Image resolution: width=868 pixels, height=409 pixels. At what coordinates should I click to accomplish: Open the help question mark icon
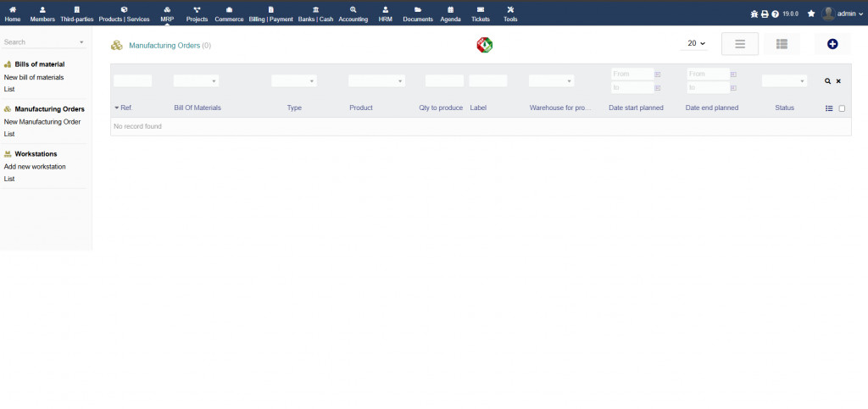(x=775, y=14)
